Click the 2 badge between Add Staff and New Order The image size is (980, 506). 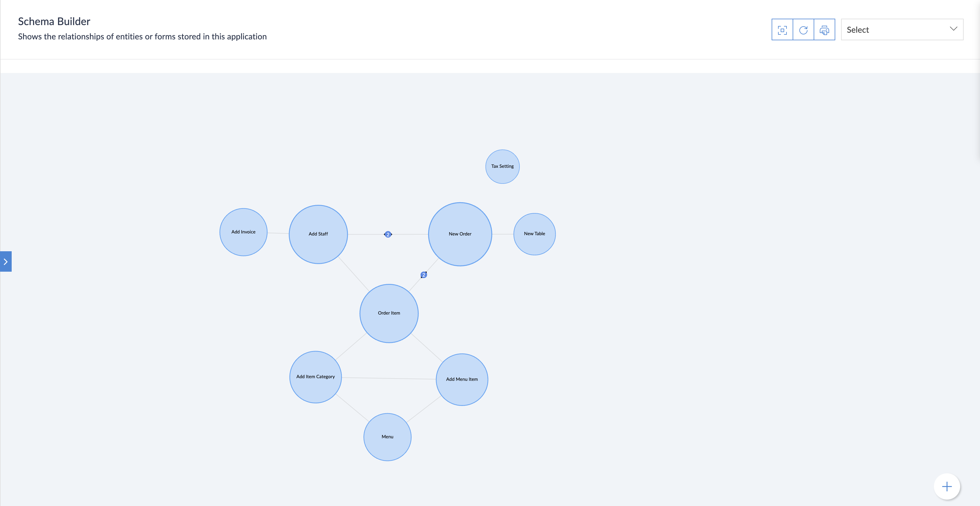pos(388,234)
